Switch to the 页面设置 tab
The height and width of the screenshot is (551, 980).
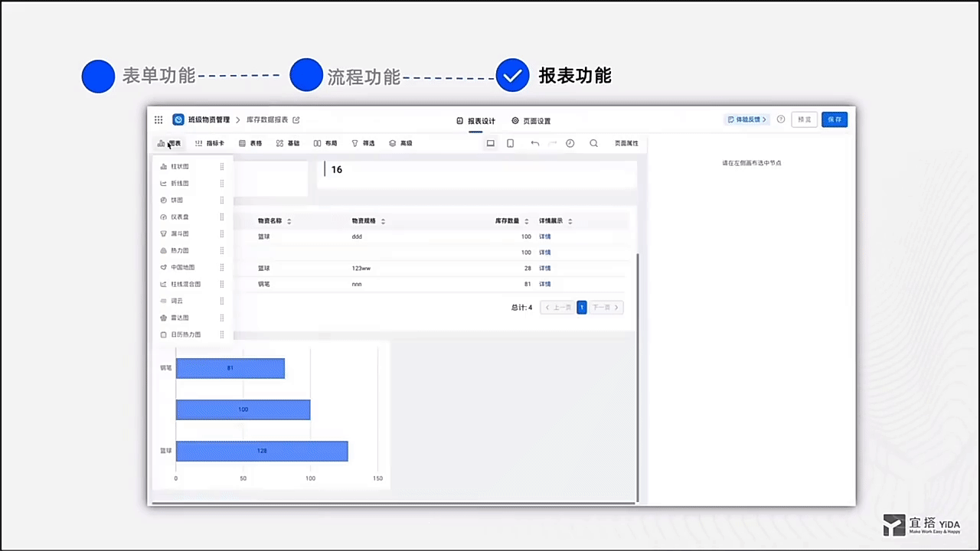point(531,121)
